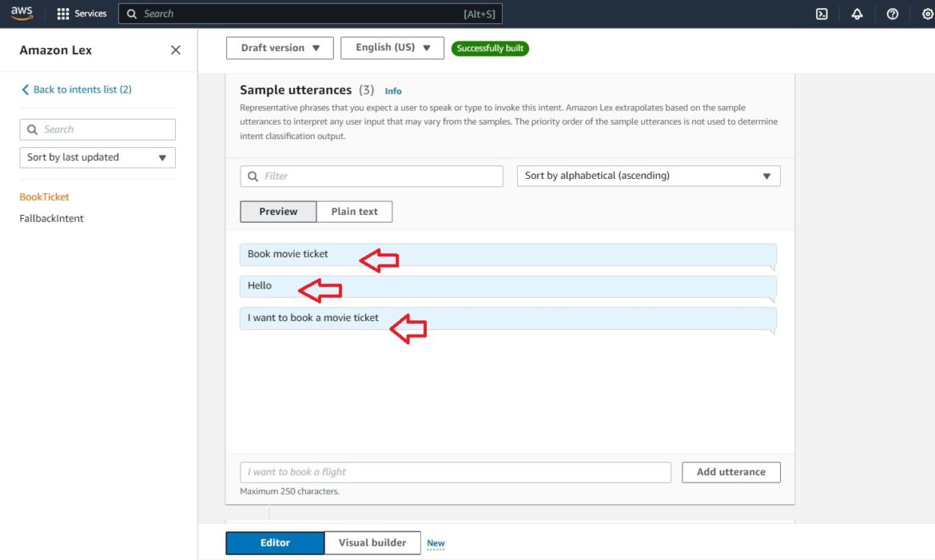Open AWS CloudShell terminal icon
This screenshot has width=935, height=560.
coord(822,14)
